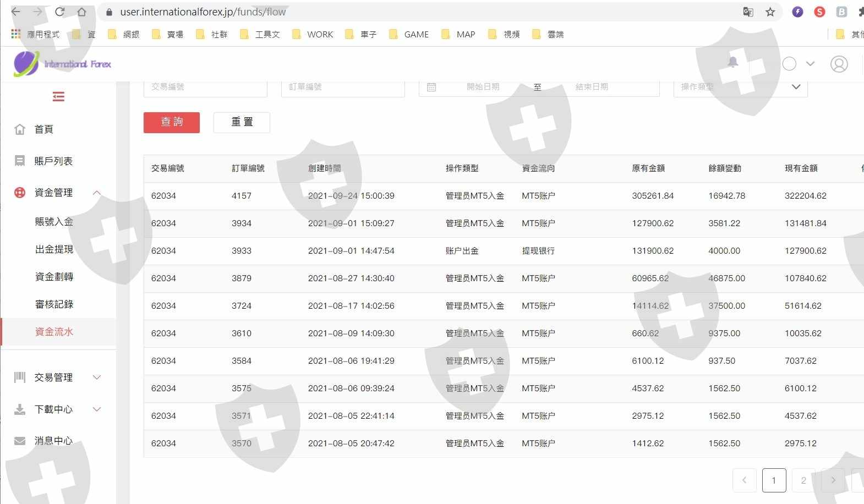Click the browser reload icon
The image size is (864, 504).
60,12
